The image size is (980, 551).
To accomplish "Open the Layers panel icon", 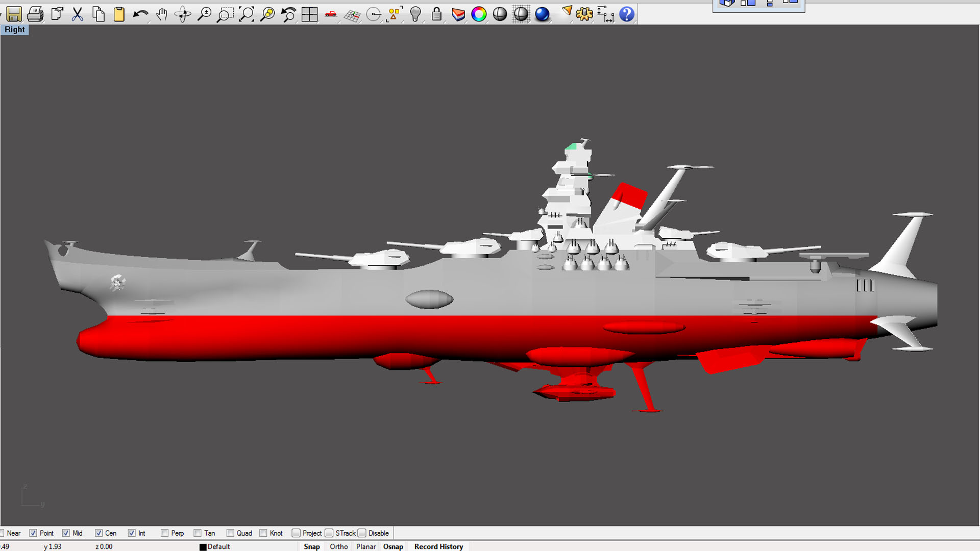I will [x=458, y=14].
